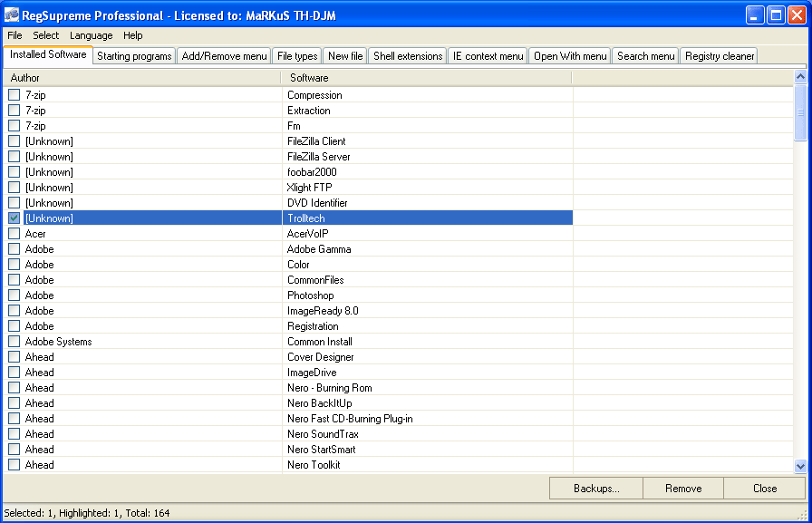Select the Installed Software tab
This screenshot has width=812, height=523.
click(x=48, y=54)
